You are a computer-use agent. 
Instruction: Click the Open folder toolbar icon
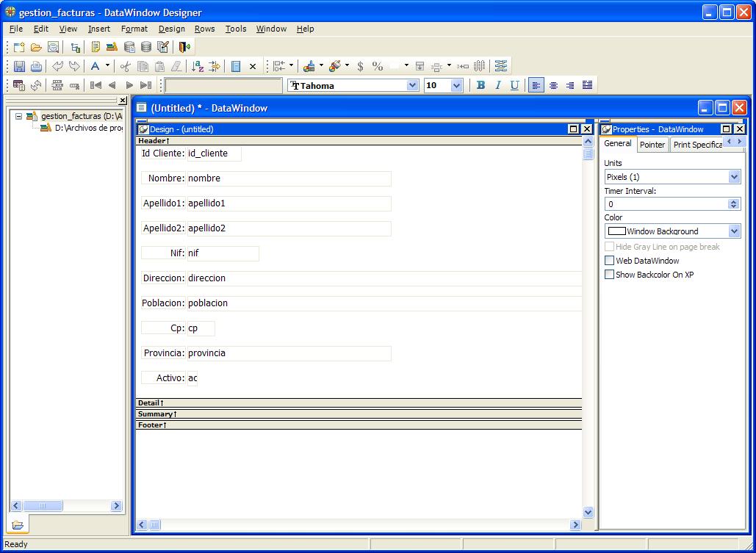(36, 47)
